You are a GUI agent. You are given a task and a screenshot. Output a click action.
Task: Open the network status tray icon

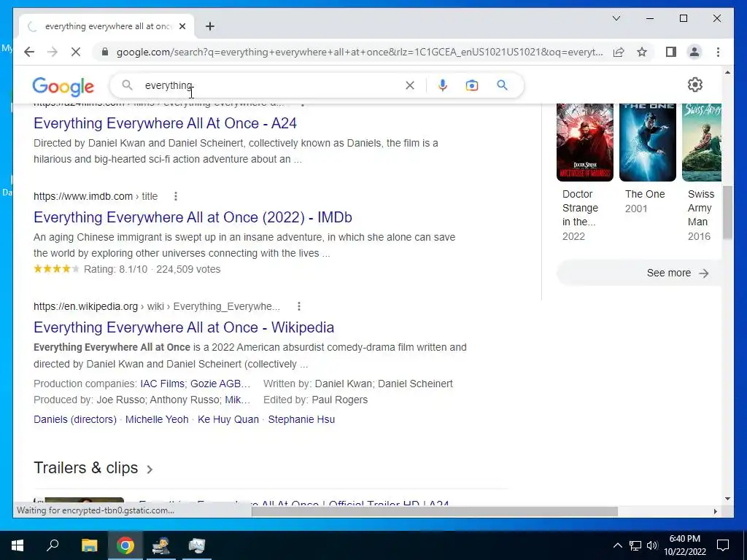635,545
